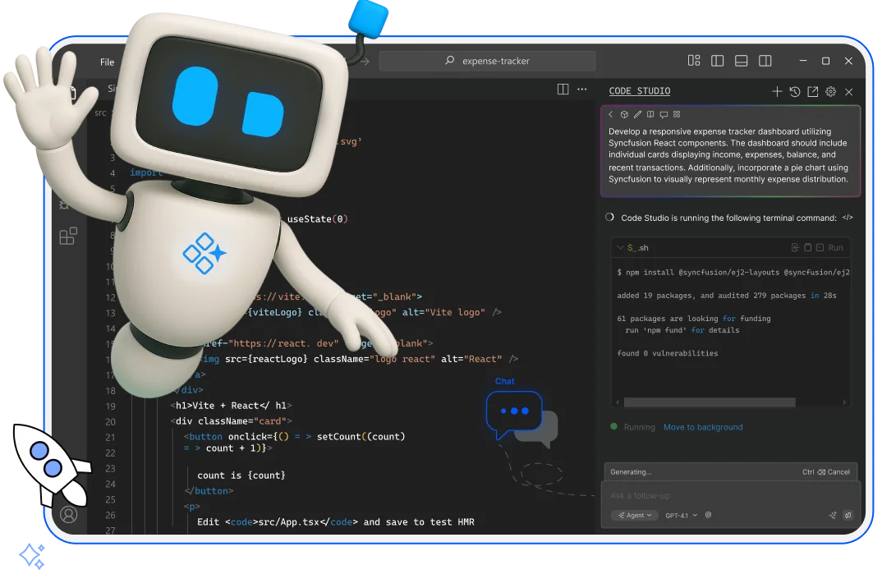Screen dimensions: 882x588
Task: Click Move to background link
Action: (x=703, y=427)
